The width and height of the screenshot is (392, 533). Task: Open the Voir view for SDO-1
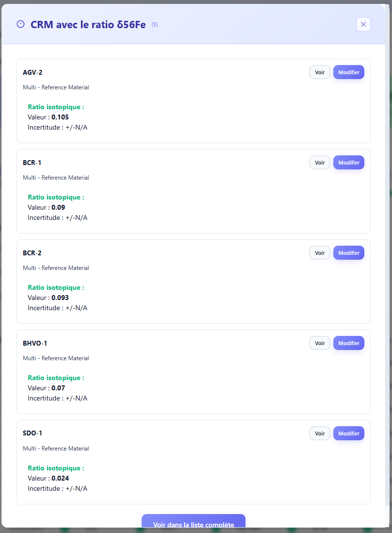tap(319, 433)
